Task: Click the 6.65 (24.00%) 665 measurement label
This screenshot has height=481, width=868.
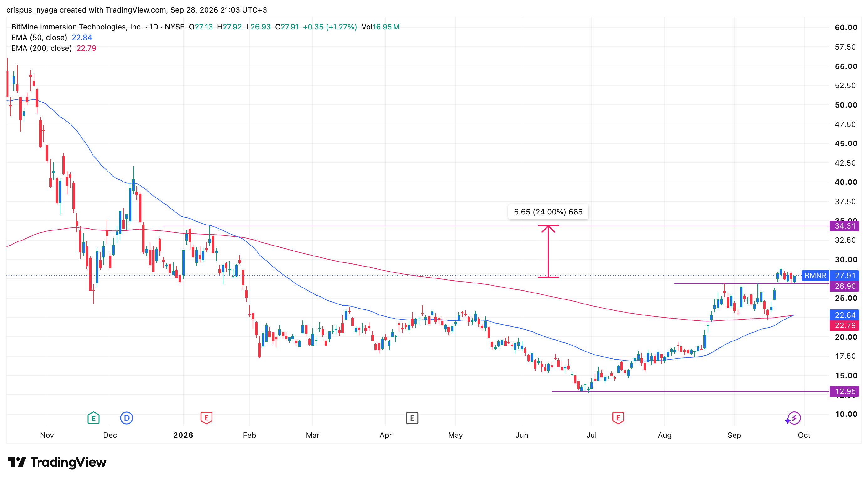Action: [x=548, y=212]
